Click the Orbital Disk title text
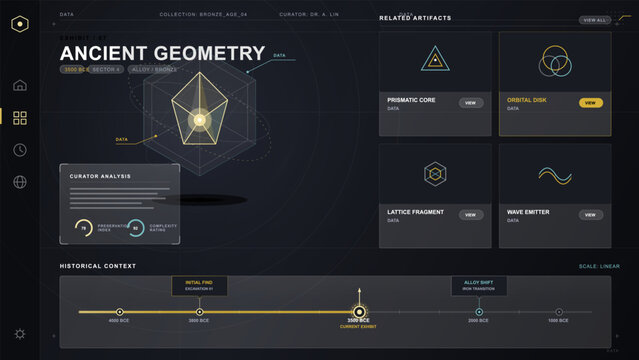The height and width of the screenshot is (360, 639). pyautogui.click(x=527, y=100)
